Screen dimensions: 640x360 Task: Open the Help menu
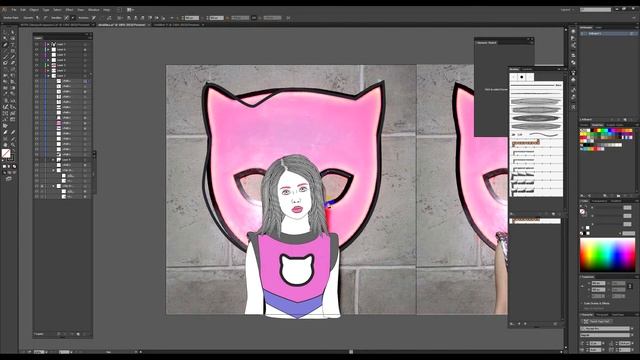click(107, 9)
